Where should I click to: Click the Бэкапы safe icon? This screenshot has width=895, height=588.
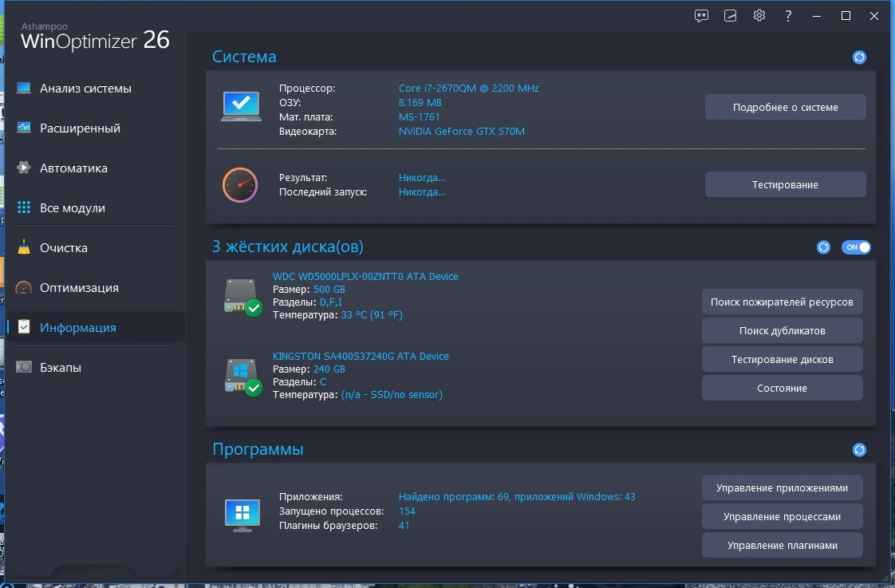click(23, 367)
